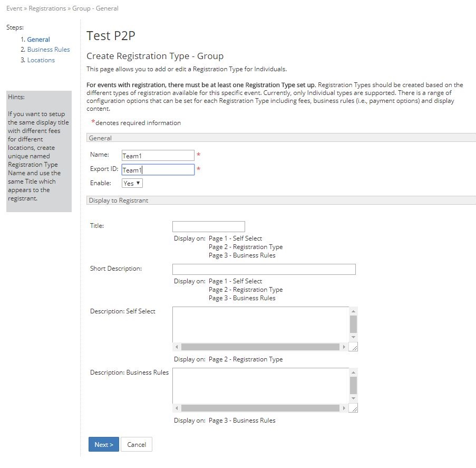Click the 'Hints:' label
The width and height of the screenshot is (476, 468).
[16, 97]
